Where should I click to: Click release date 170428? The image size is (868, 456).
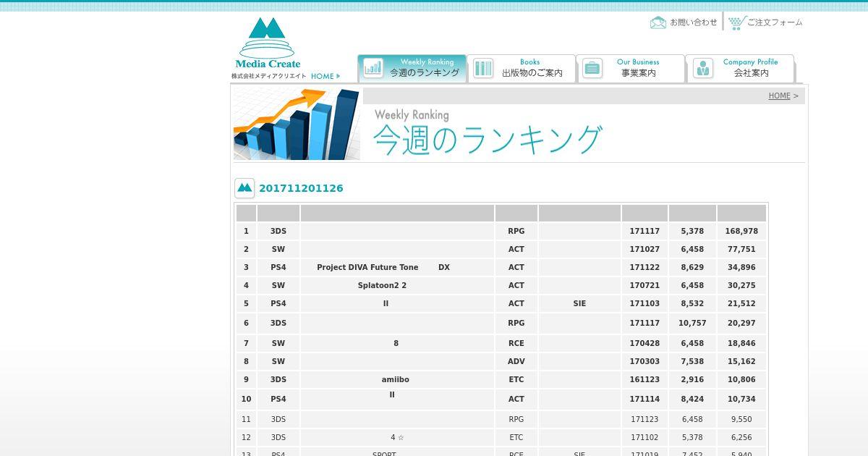644,343
